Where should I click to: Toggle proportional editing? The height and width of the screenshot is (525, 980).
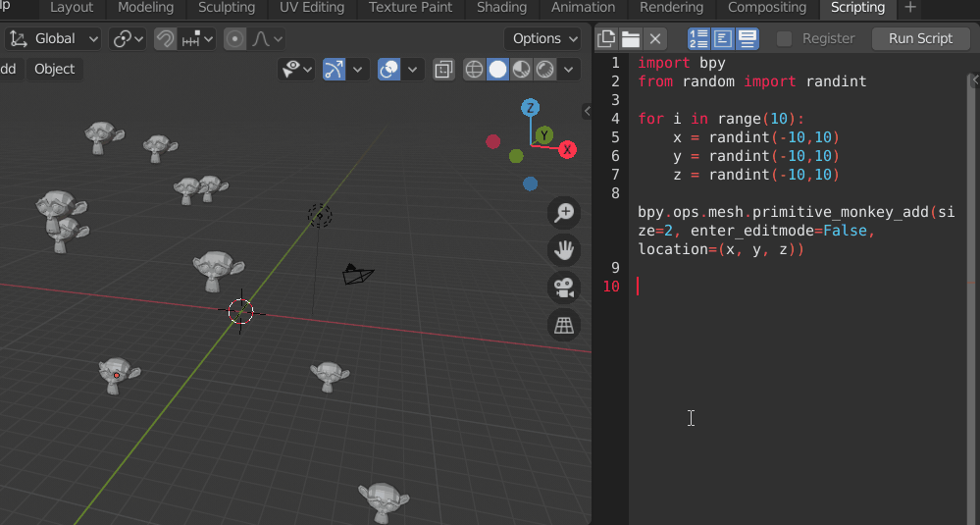235,38
